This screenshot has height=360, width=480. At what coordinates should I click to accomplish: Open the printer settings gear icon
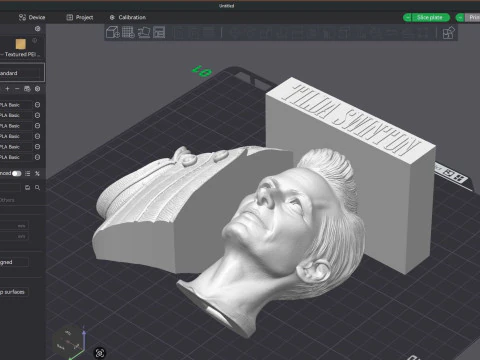[x=37, y=29]
